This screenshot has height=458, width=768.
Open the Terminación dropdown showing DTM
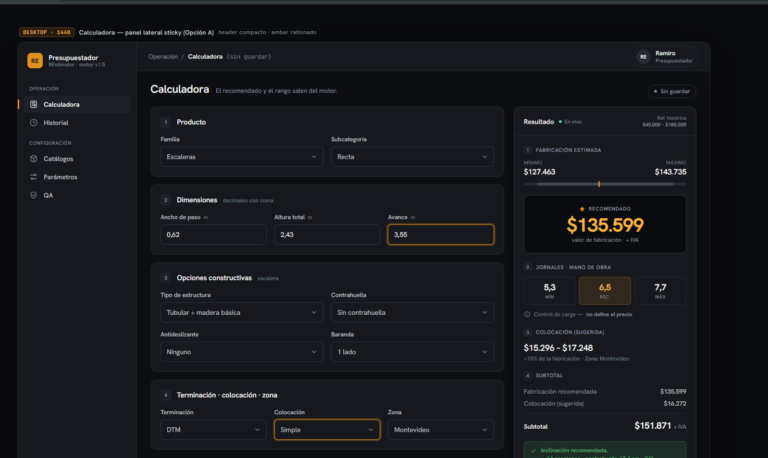(213, 430)
